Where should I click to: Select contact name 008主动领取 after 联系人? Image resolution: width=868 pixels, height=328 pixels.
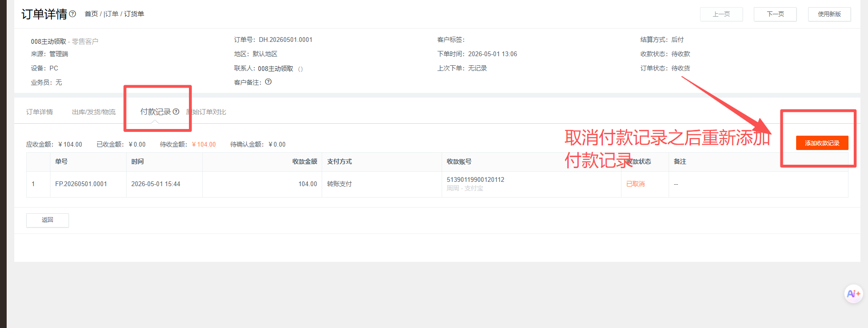pyautogui.click(x=276, y=69)
